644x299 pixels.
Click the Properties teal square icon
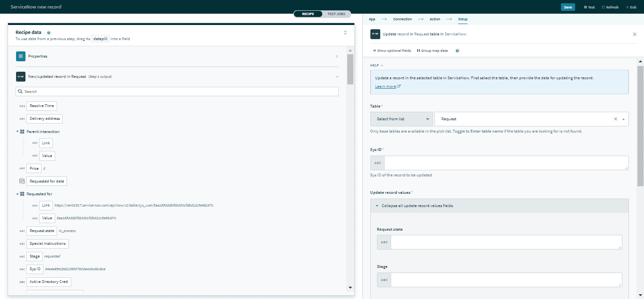21,57
